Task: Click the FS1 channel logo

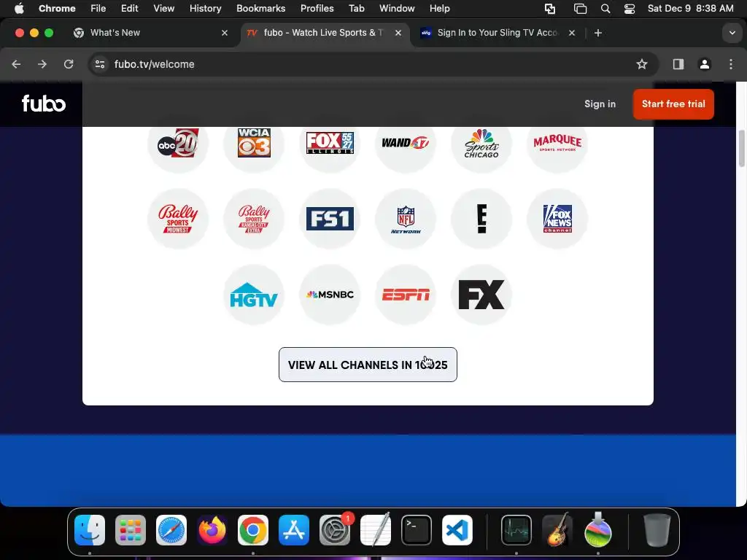Action: (330, 219)
